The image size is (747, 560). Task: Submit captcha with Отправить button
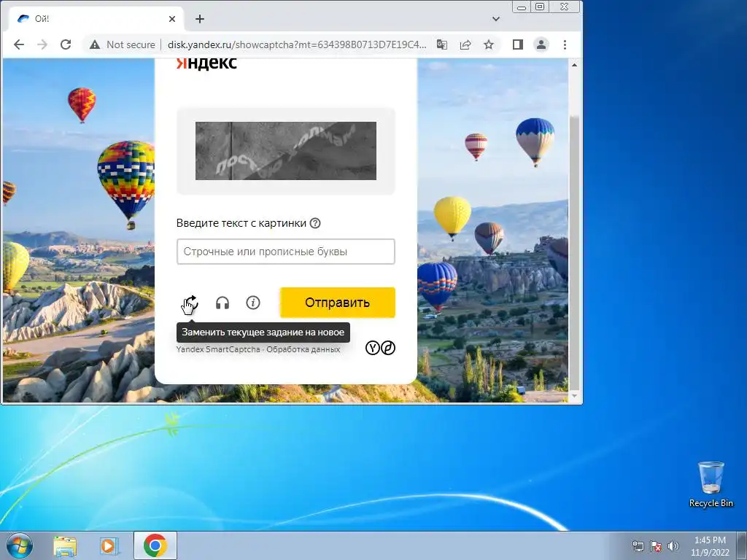coord(337,303)
